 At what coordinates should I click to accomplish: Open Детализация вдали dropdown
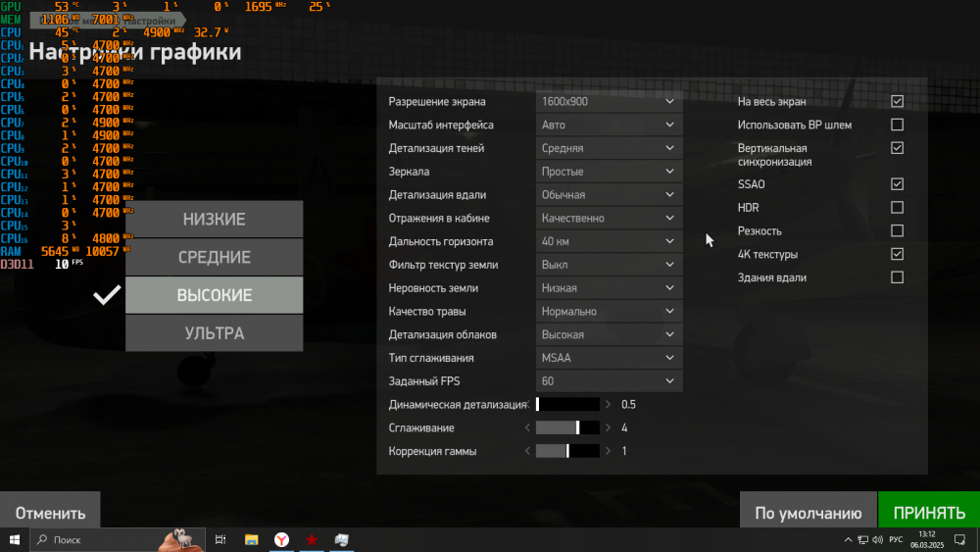[609, 194]
